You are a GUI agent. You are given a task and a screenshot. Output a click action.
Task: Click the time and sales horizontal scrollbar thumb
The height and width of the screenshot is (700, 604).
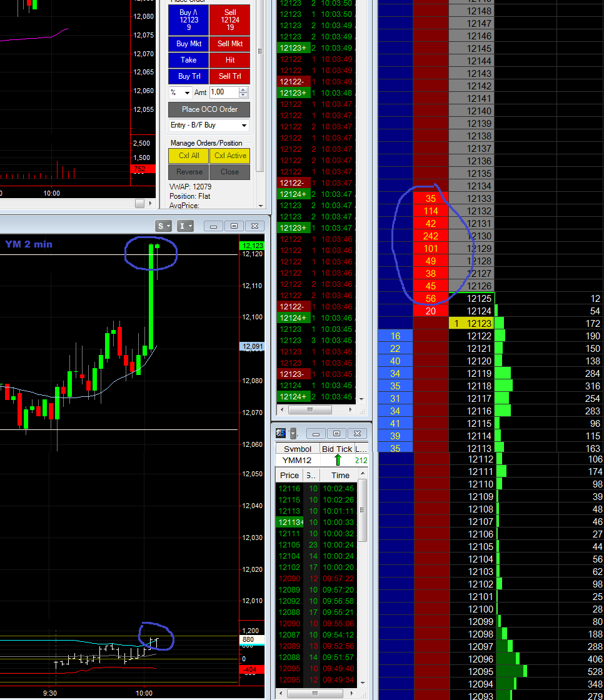point(310,409)
